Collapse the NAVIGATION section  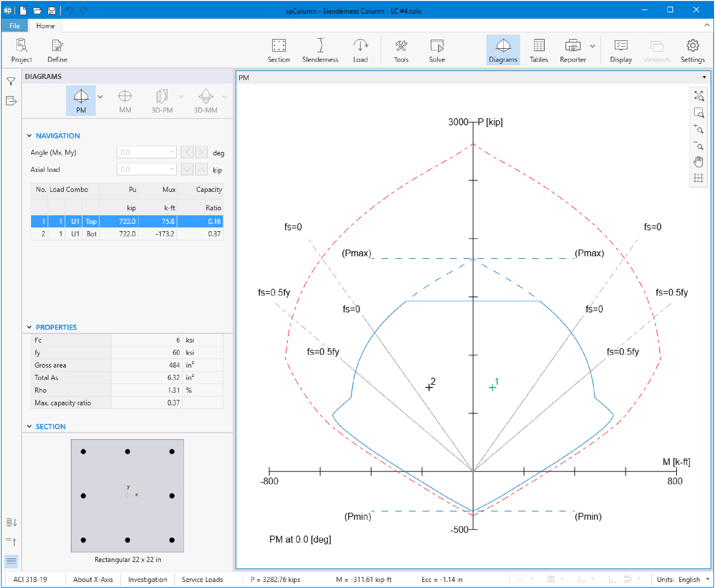(x=29, y=135)
